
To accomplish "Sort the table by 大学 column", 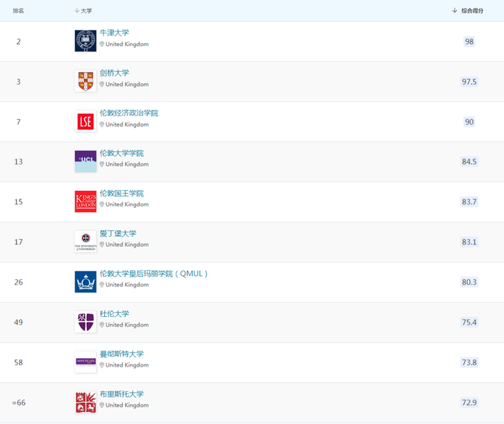I will 83,10.
